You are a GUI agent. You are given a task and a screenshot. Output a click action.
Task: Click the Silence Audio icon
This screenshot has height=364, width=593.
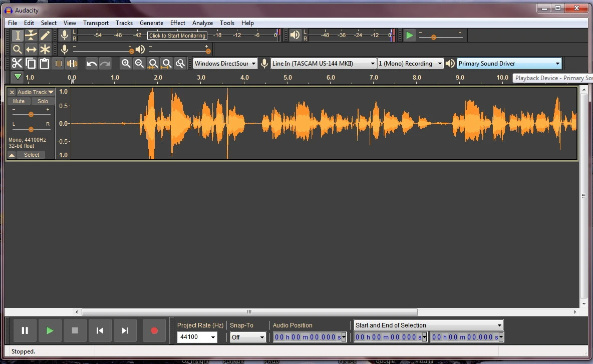click(72, 63)
